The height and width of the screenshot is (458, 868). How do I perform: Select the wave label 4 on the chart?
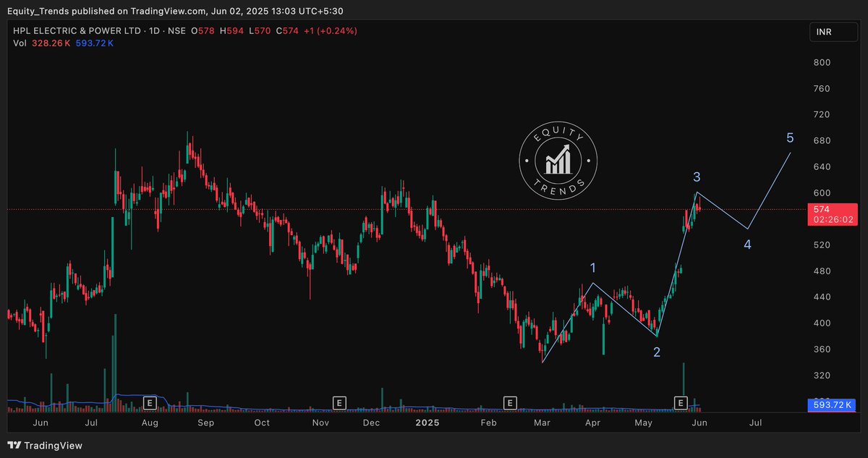pos(747,245)
